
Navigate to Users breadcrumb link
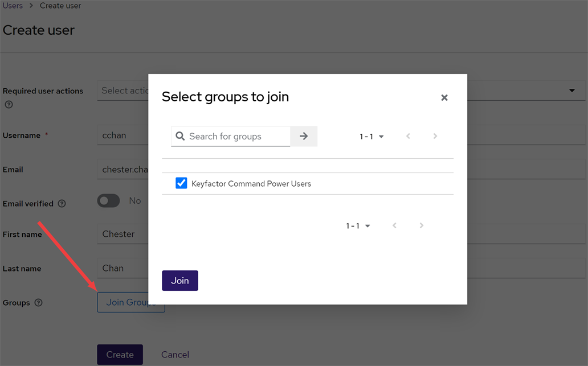coord(13,6)
